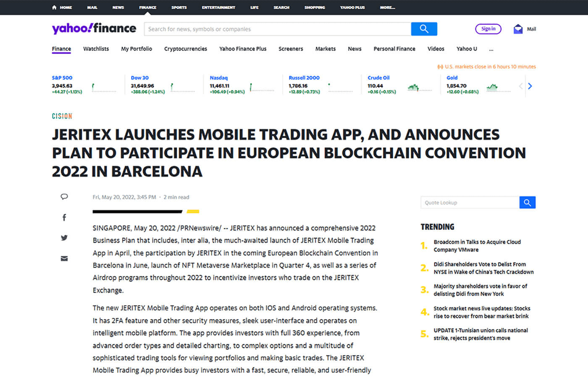Click the Nasdaq value 11,461.11

click(x=220, y=86)
